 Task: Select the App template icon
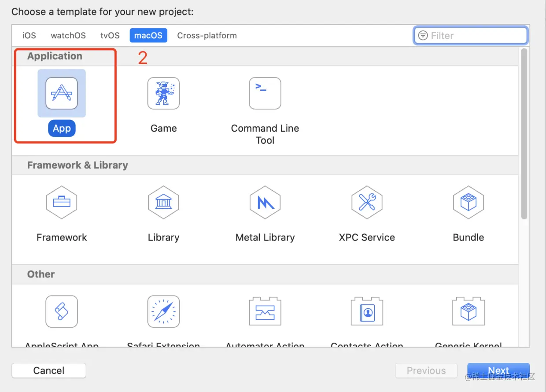62,93
